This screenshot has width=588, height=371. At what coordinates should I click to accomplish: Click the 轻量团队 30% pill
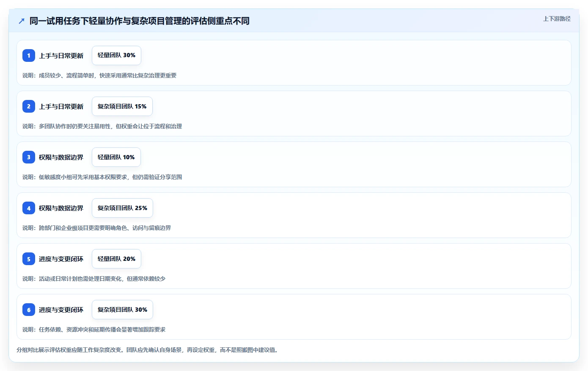click(116, 55)
